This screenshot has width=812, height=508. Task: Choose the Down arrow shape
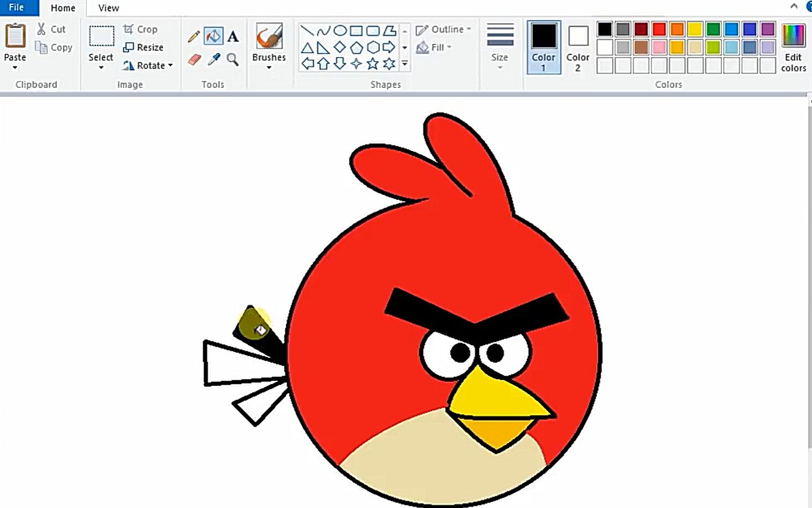pyautogui.click(x=340, y=64)
